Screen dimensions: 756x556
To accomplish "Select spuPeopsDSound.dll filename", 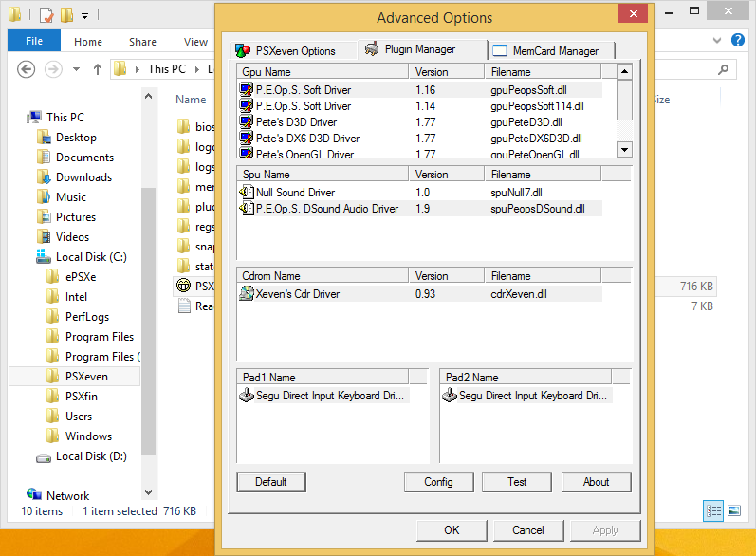I will (538, 209).
